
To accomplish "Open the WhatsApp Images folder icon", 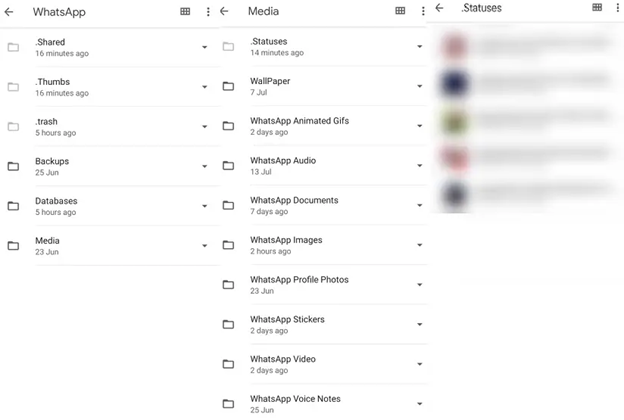I will tap(228, 245).
